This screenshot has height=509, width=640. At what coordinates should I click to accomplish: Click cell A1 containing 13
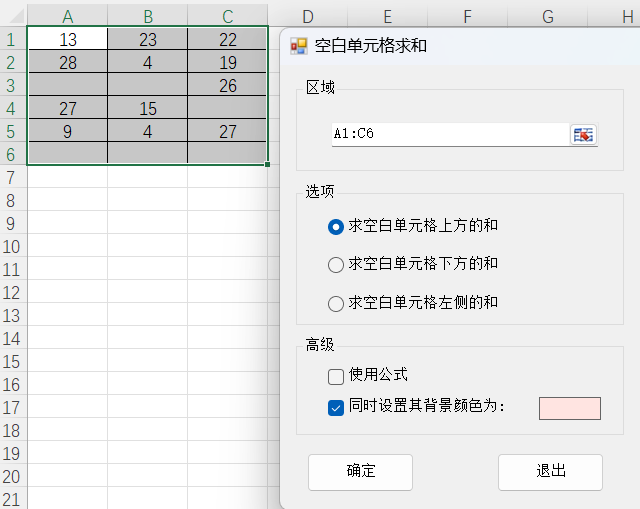67,39
